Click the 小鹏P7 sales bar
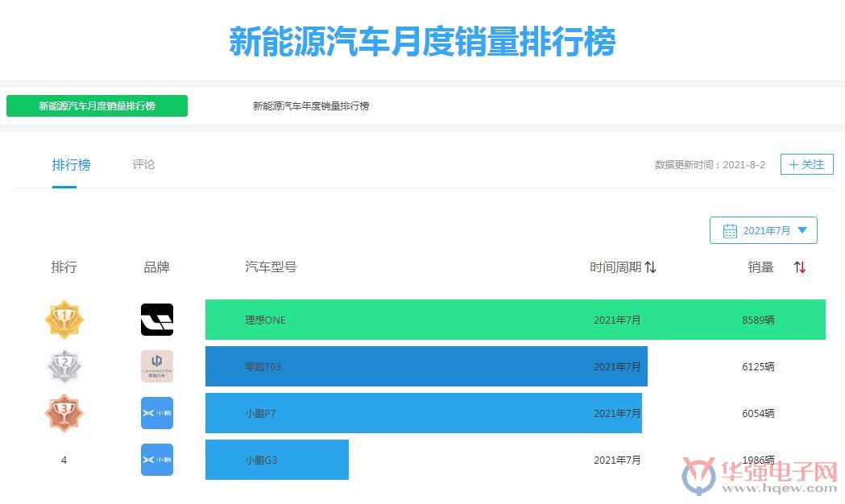The width and height of the screenshot is (845, 504). (x=424, y=413)
